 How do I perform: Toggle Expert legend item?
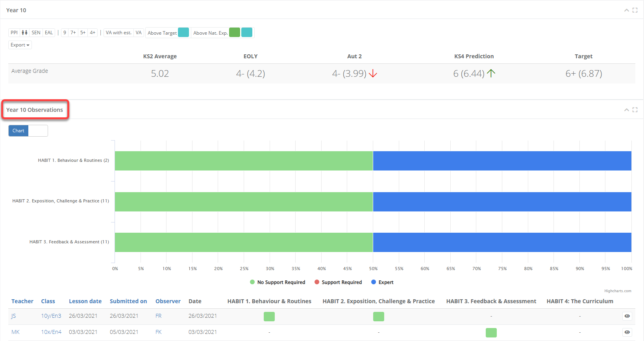click(x=382, y=282)
